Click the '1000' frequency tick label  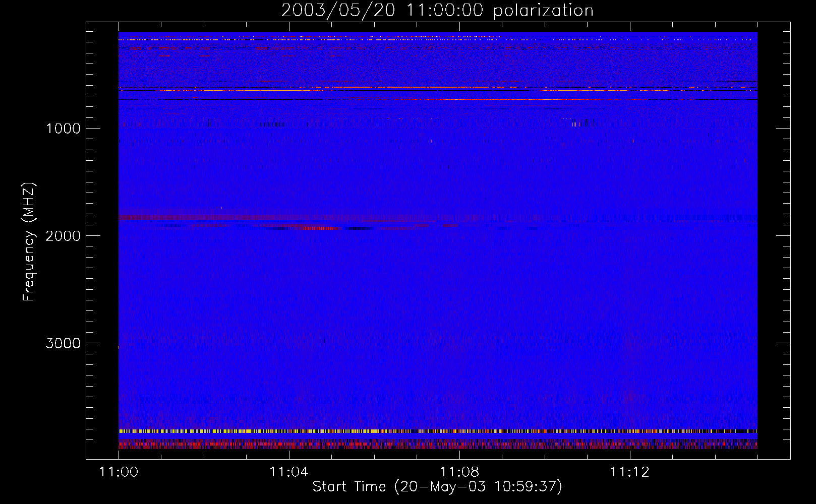63,129
